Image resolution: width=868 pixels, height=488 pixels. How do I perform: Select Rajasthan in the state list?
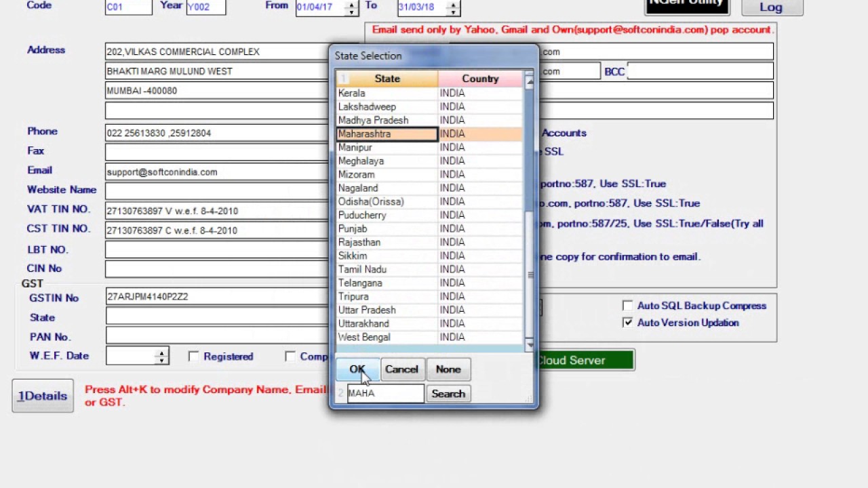387,242
